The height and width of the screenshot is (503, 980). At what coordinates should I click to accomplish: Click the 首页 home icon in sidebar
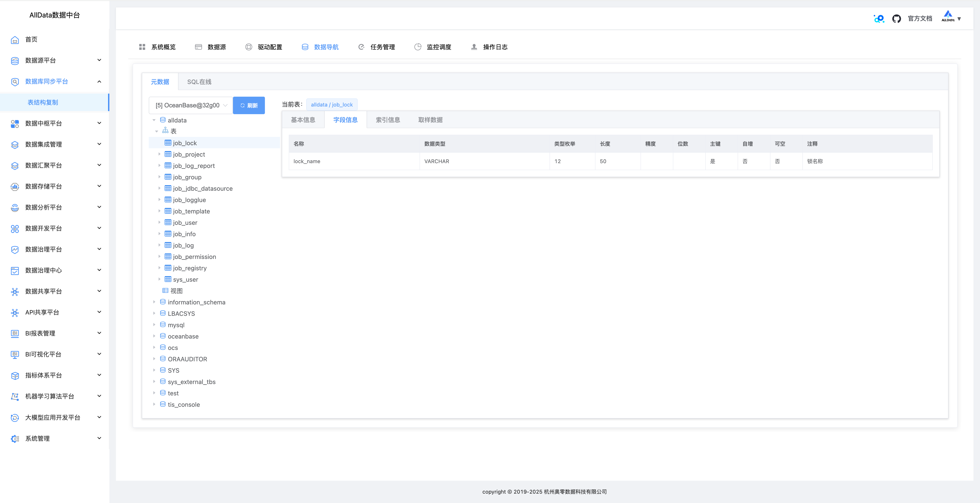coord(15,40)
